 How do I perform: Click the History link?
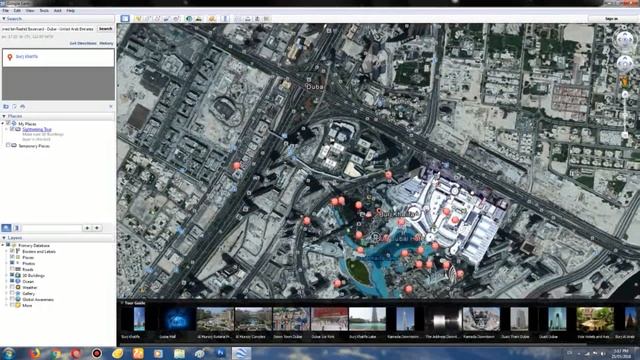point(106,43)
